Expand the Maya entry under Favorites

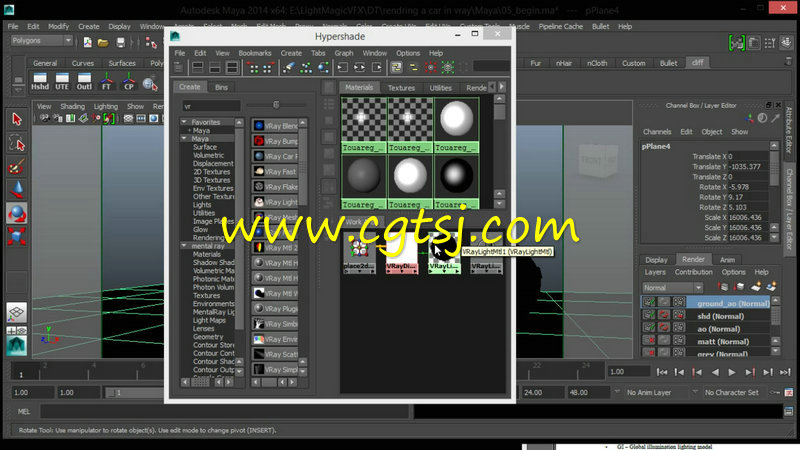coord(189,131)
